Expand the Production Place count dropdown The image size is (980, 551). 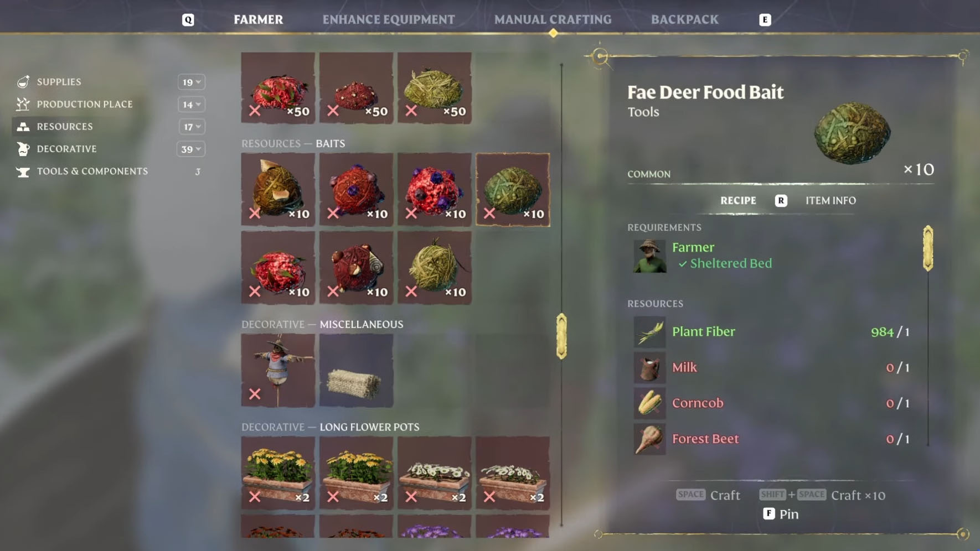pos(191,104)
